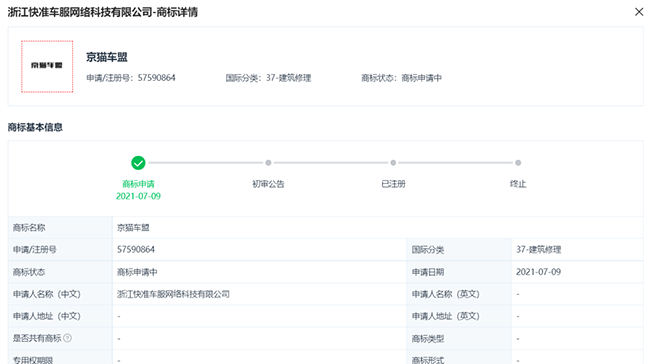This screenshot has height=364, width=650.
Task: Click the 商标状态 table label
Action: [29, 272]
